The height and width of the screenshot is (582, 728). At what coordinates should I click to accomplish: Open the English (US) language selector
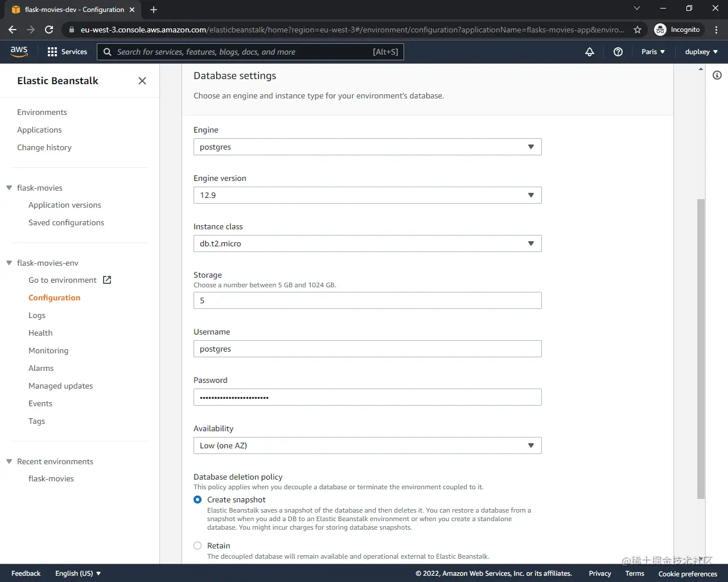tap(78, 573)
